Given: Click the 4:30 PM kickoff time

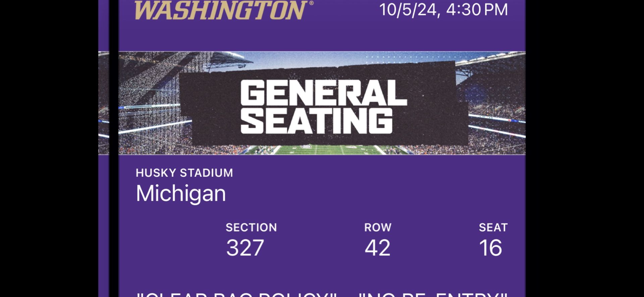Looking at the screenshot, I should pyautogui.click(x=477, y=10).
